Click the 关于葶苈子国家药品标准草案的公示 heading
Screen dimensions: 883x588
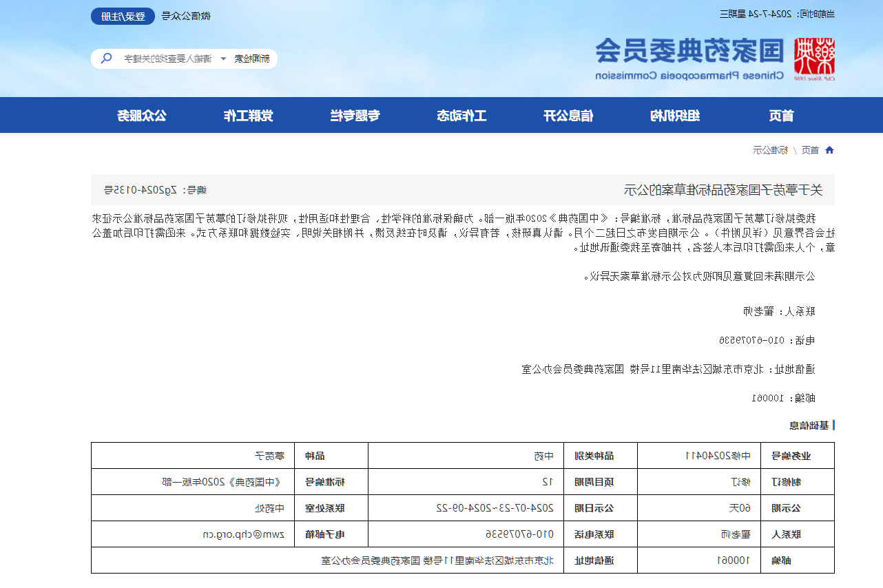click(x=723, y=190)
